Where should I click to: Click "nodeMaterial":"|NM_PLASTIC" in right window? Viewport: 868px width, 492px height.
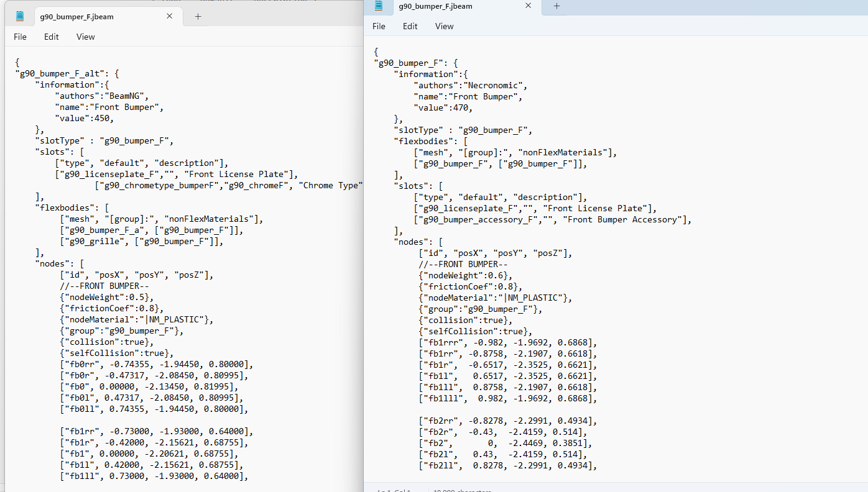pyautogui.click(x=496, y=298)
